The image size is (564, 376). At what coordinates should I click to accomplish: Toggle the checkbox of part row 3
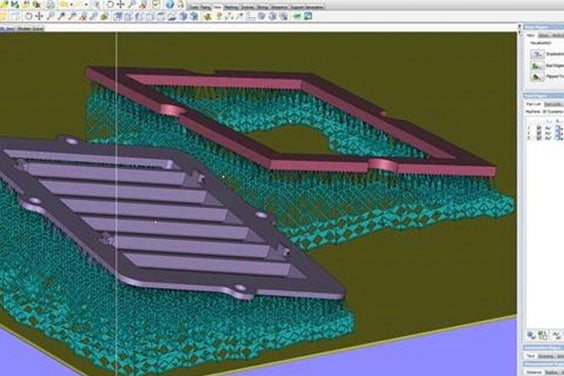[x=539, y=138]
